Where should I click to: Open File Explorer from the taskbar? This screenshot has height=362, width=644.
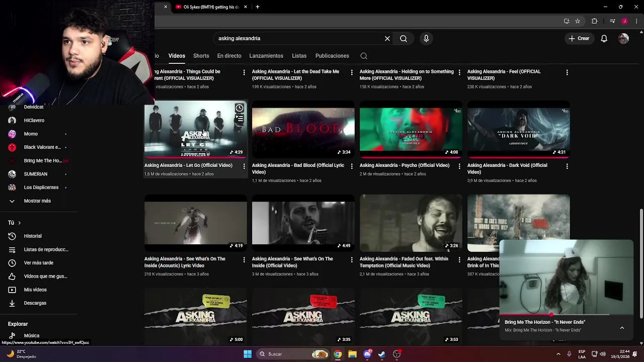[x=352, y=354]
